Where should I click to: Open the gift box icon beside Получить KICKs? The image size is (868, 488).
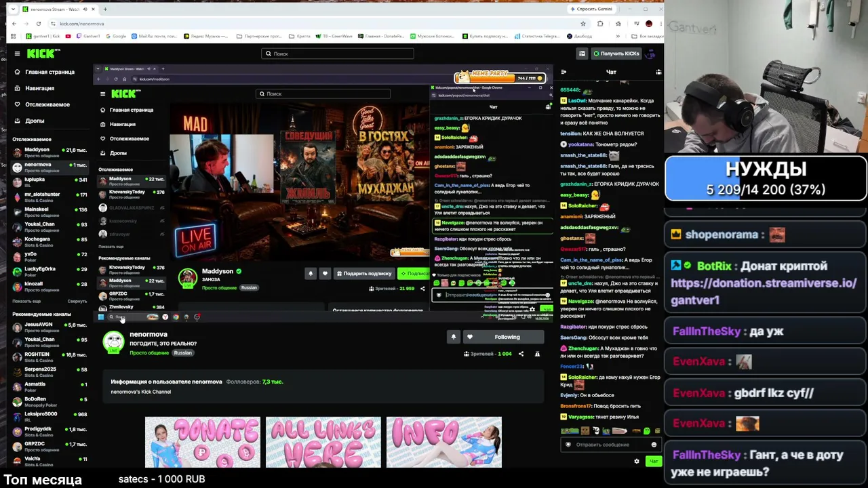(x=582, y=54)
